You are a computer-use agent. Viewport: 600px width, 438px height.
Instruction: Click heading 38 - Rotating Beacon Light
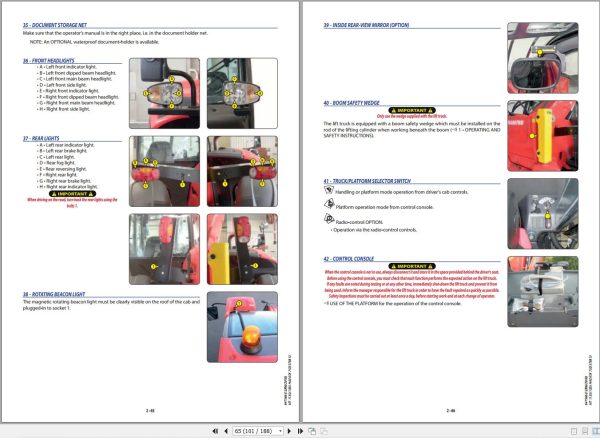click(54, 294)
